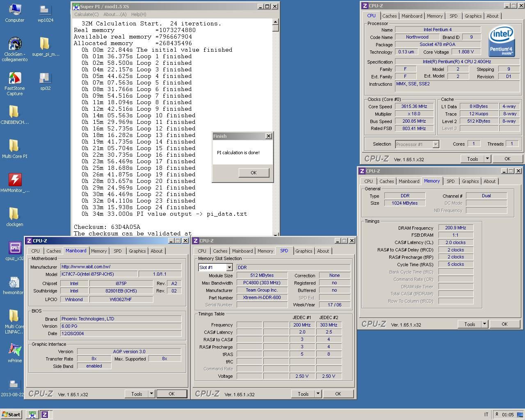
Task: Open the wp1024 desktop icon
Action: [x=46, y=13]
